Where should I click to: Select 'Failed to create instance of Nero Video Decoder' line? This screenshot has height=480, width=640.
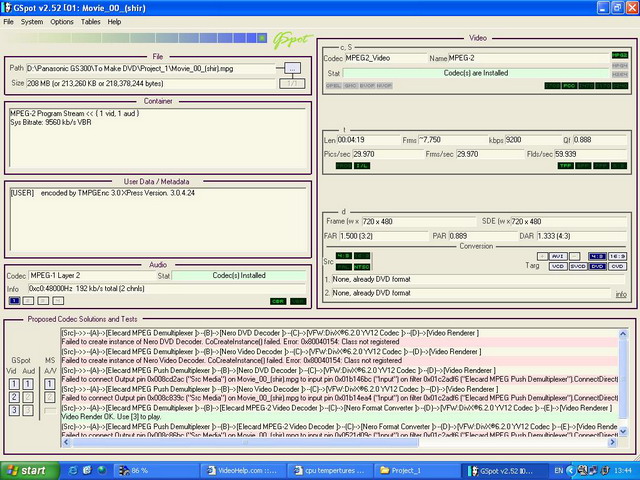pyautogui.click(x=339, y=360)
